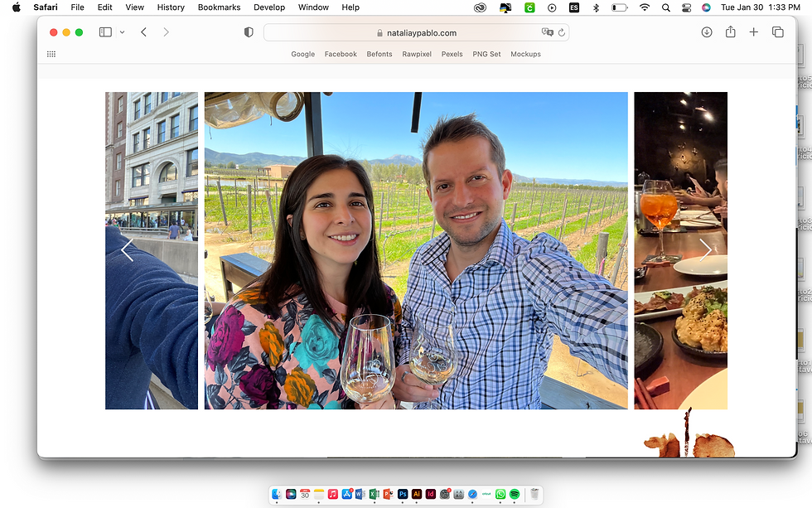Click the nataliaypablo.com address field
The image size is (812, 508).
(x=416, y=32)
